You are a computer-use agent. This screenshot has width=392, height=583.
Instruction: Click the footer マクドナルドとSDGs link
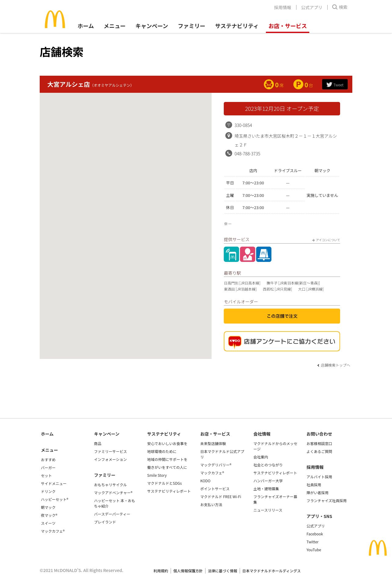pyautogui.click(x=165, y=483)
